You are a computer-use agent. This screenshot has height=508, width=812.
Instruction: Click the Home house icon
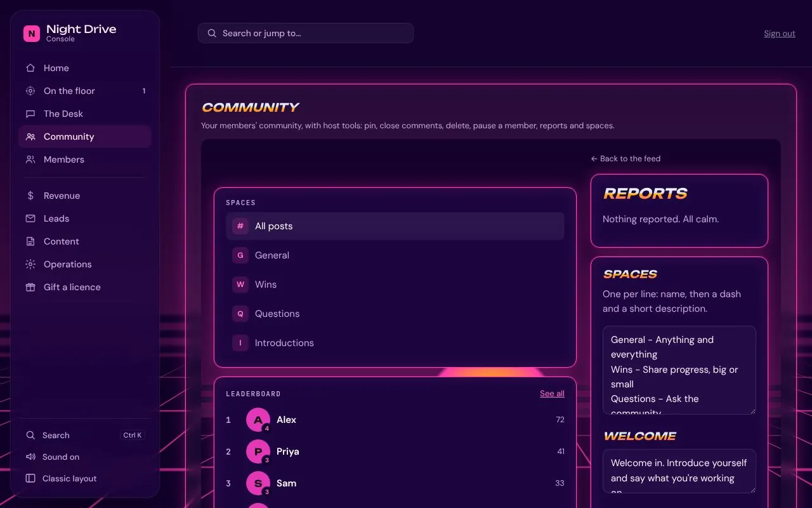pos(30,68)
